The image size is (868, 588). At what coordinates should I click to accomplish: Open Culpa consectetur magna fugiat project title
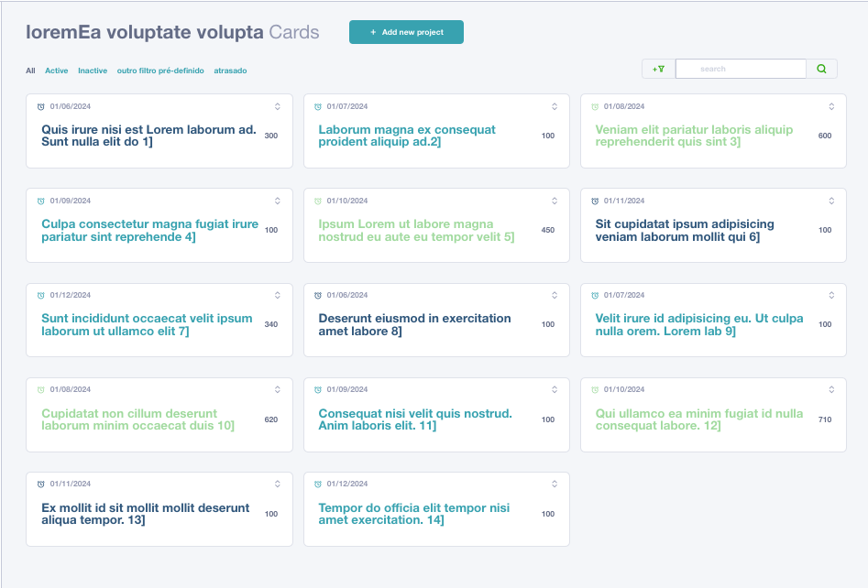(x=150, y=230)
